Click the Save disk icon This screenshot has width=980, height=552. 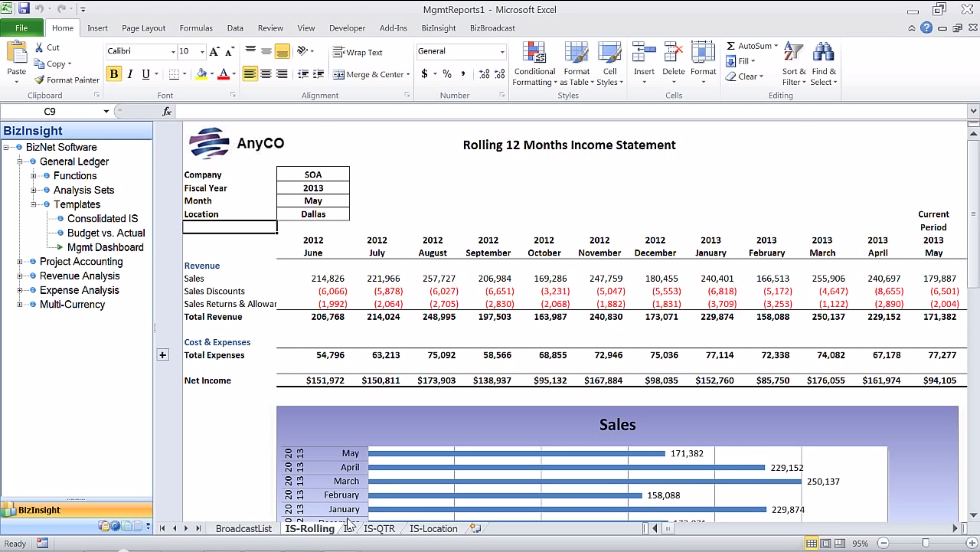23,9
